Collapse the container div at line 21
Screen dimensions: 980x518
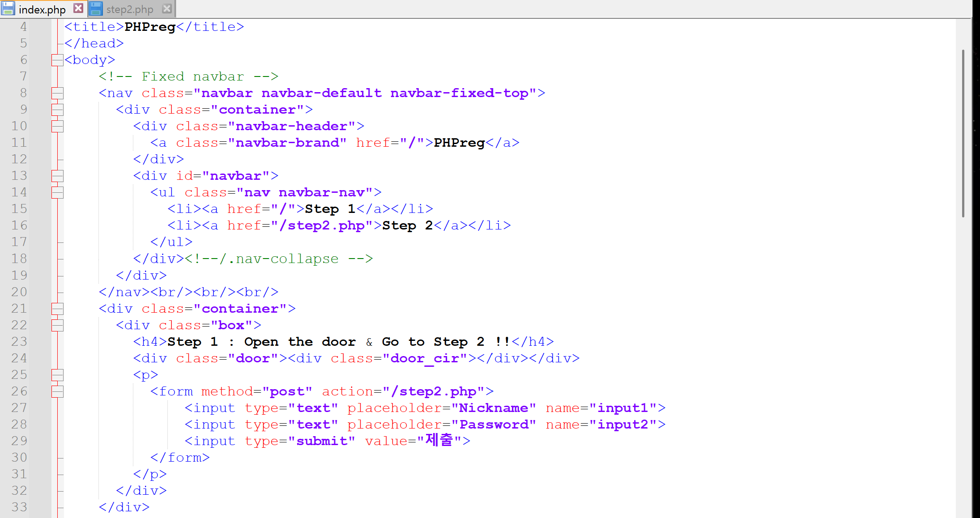[57, 309]
